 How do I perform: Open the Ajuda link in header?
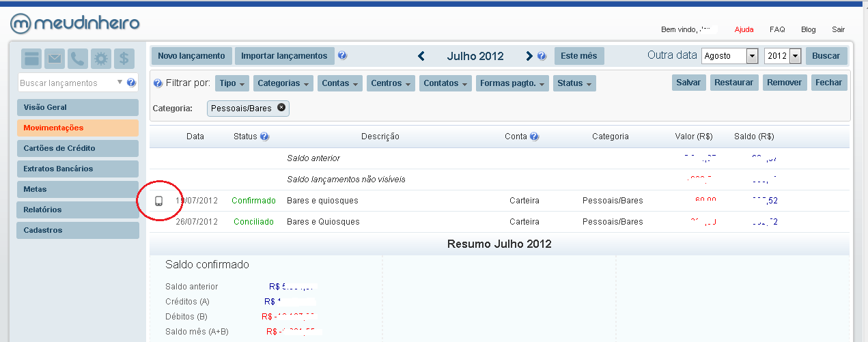744,29
